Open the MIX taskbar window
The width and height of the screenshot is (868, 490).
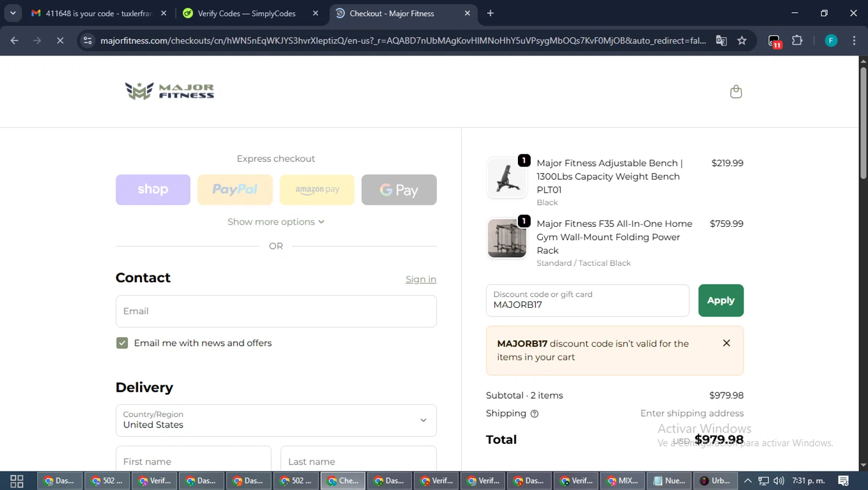pyautogui.click(x=622, y=481)
